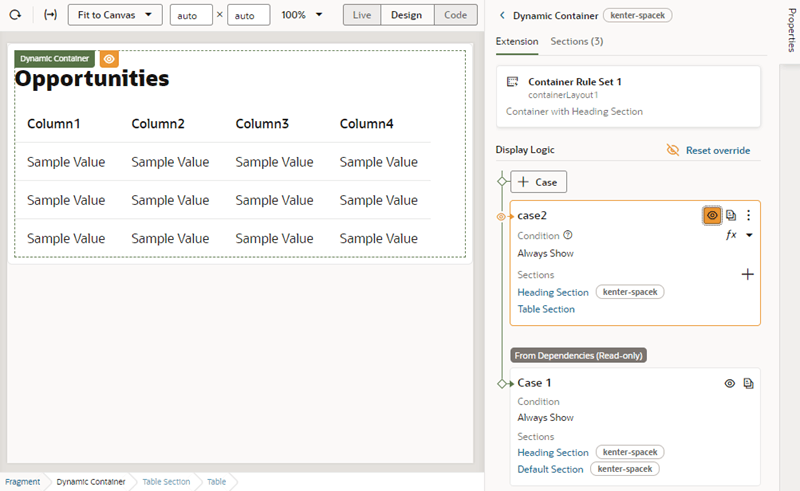Viewport: 800px width, 491px height.
Task: Switch to the Sections (3) tab
Action: coord(576,41)
